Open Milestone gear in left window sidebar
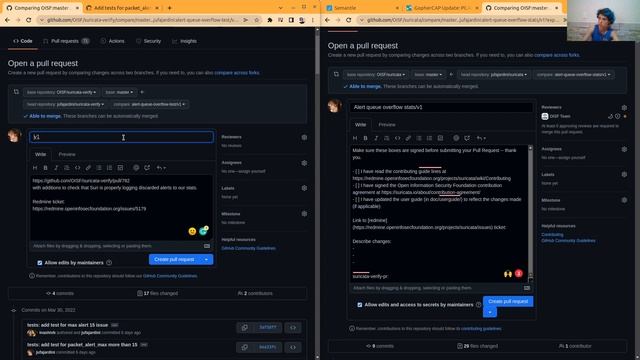This screenshot has width=640, height=360. (304, 214)
